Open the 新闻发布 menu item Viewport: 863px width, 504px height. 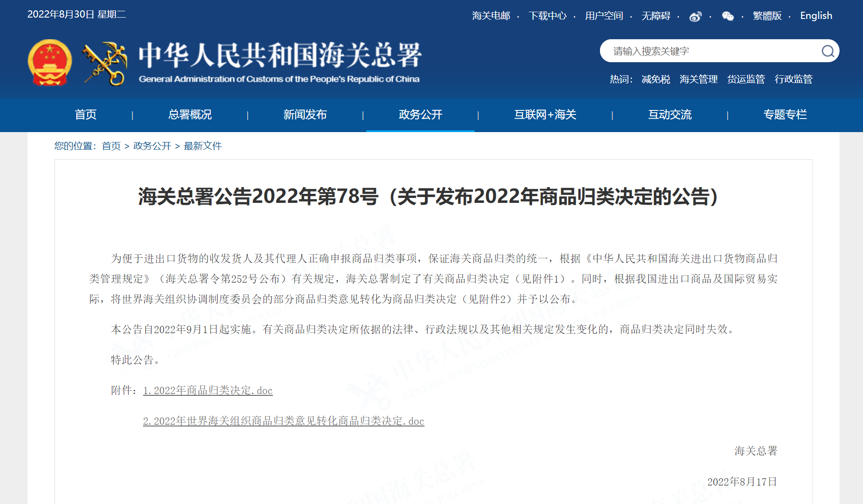(305, 115)
